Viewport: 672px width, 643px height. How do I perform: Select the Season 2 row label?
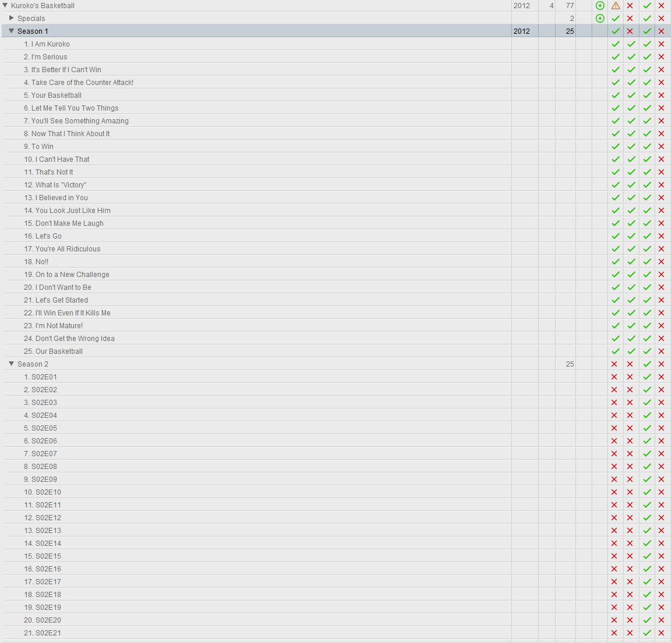pyautogui.click(x=33, y=364)
